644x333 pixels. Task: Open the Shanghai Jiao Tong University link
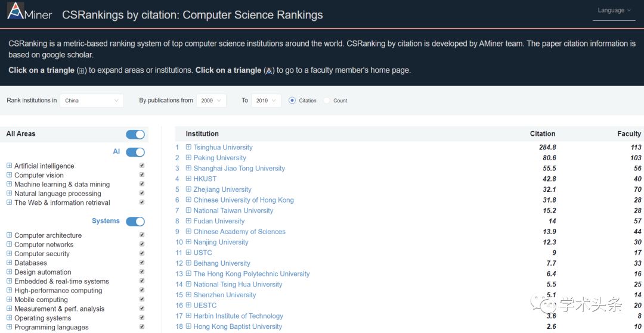[x=239, y=169]
